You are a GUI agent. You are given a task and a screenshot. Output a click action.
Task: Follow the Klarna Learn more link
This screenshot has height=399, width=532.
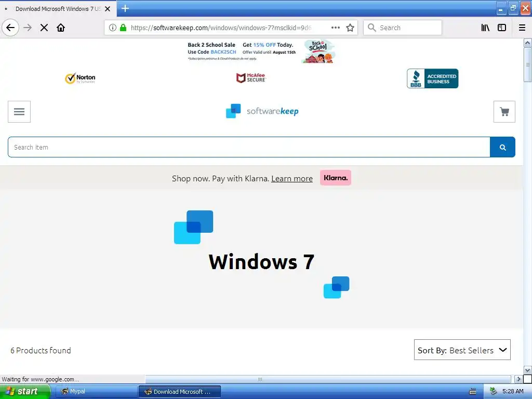tap(292, 179)
